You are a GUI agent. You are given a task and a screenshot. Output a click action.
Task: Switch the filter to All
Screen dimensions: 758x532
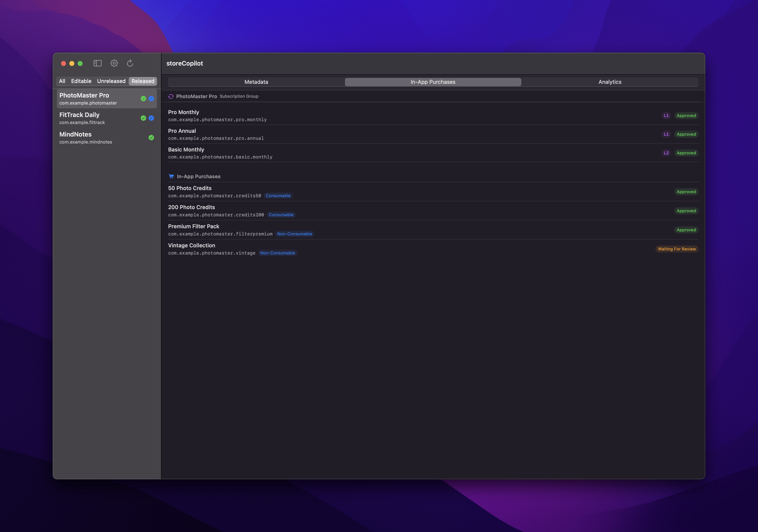coord(62,81)
